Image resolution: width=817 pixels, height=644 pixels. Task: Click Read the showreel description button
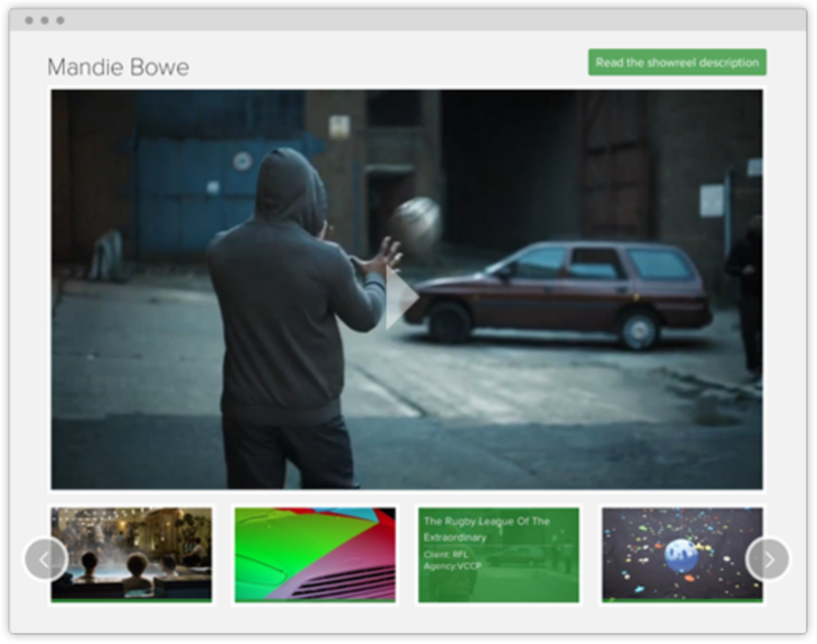677,62
